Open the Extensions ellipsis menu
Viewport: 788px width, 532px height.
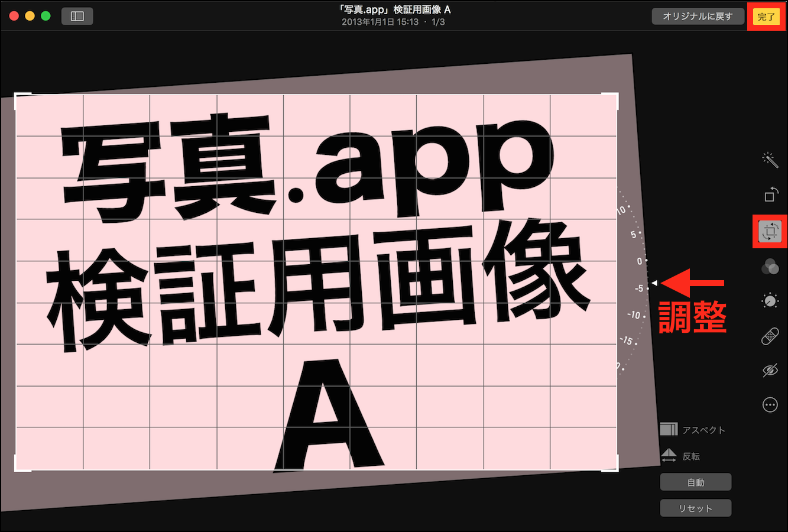770,405
